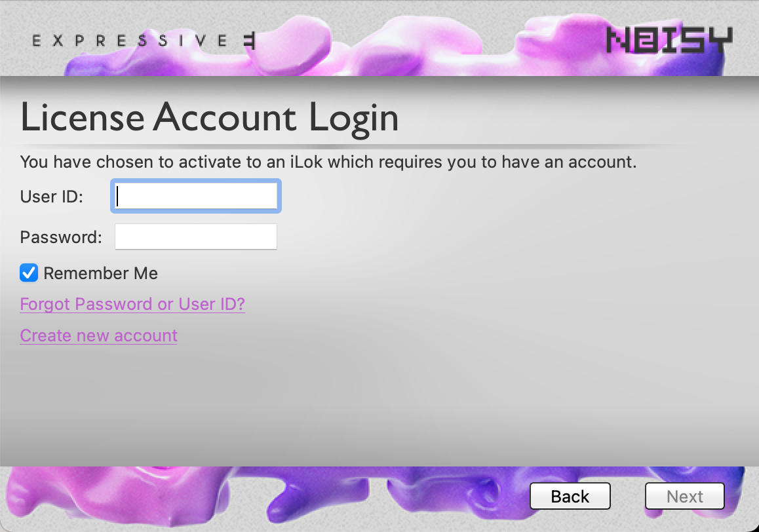Image resolution: width=759 pixels, height=532 pixels.
Task: Go back with the Back button
Action: click(570, 496)
